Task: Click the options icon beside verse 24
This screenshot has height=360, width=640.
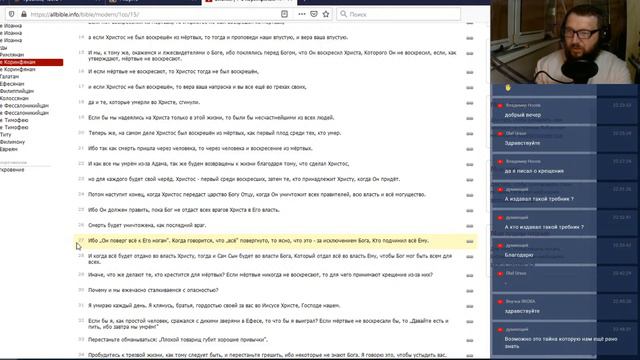Action: pos(470,195)
